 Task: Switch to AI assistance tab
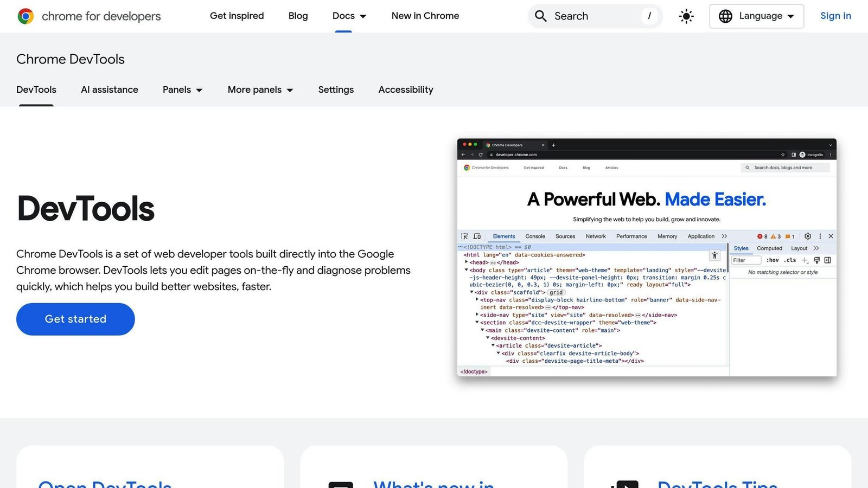pos(110,90)
